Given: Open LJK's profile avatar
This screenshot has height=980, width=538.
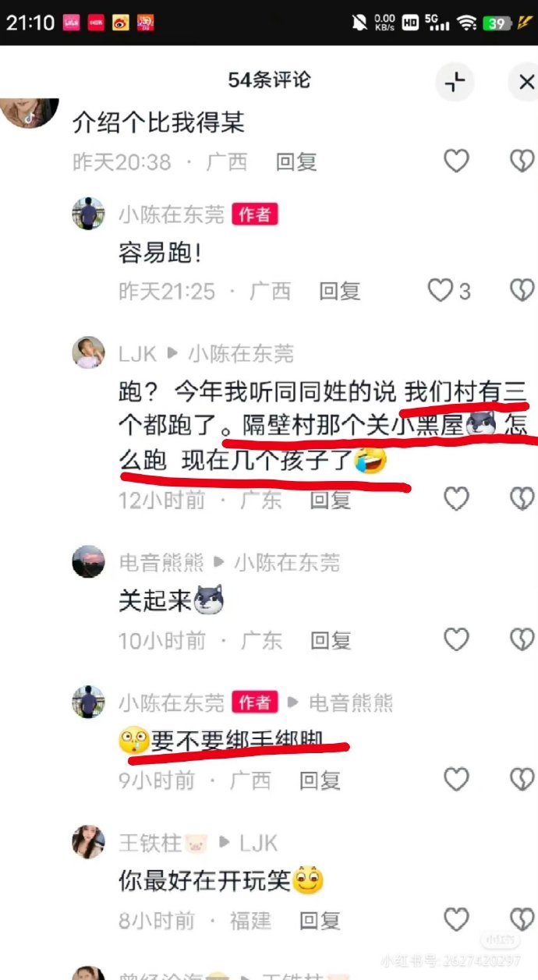Looking at the screenshot, I should [x=88, y=353].
